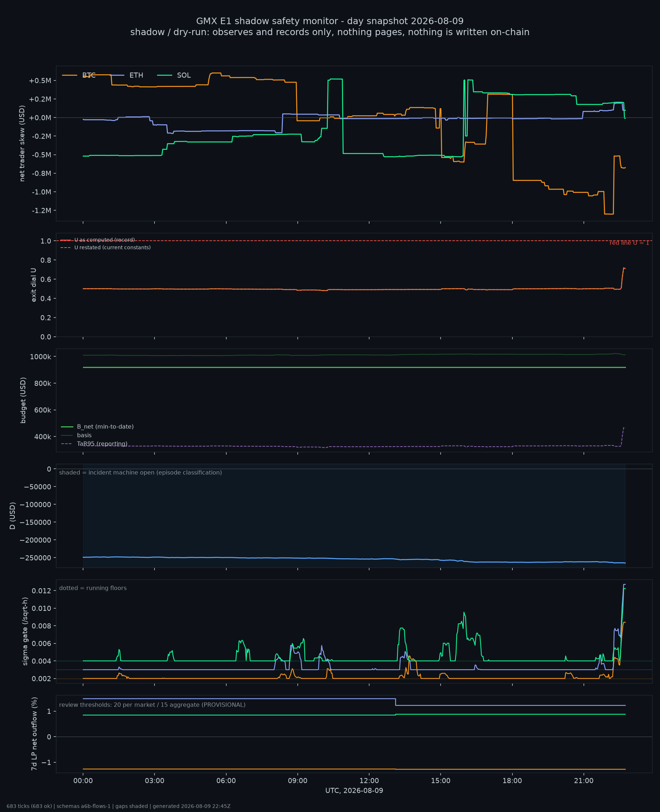Click the "BTC" legend label
Viewport: 660px width, 812px height.
click(89, 75)
